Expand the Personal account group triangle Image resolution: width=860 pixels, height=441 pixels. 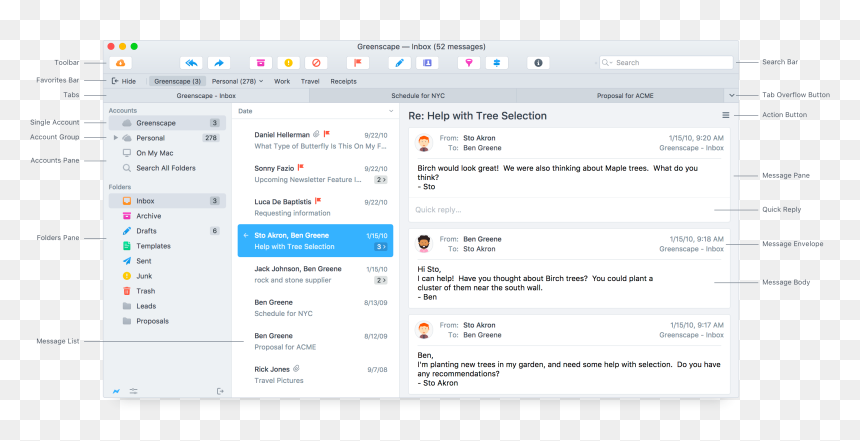116,138
